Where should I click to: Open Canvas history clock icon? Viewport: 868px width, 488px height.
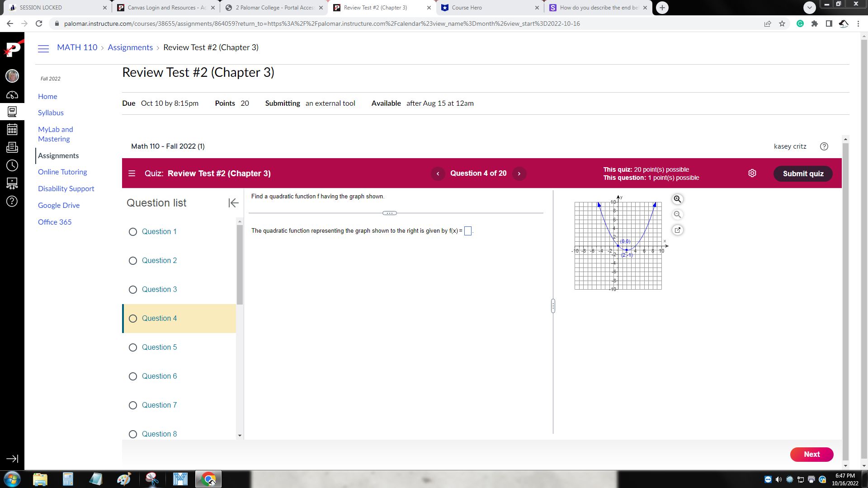click(12, 165)
